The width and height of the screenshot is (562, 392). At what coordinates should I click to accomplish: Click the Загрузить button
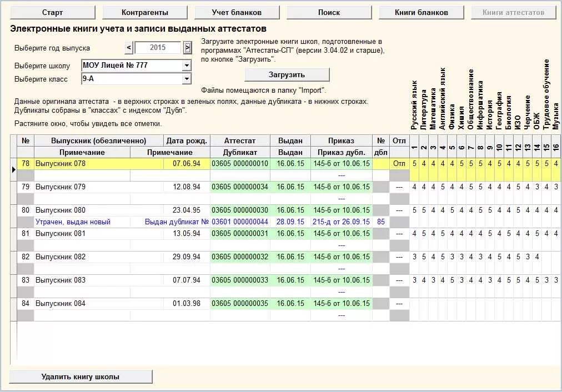[x=287, y=75]
